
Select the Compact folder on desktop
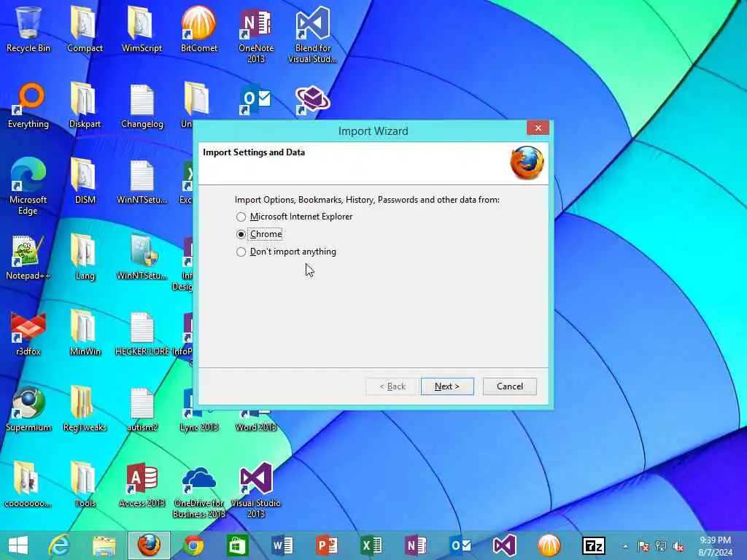click(85, 29)
